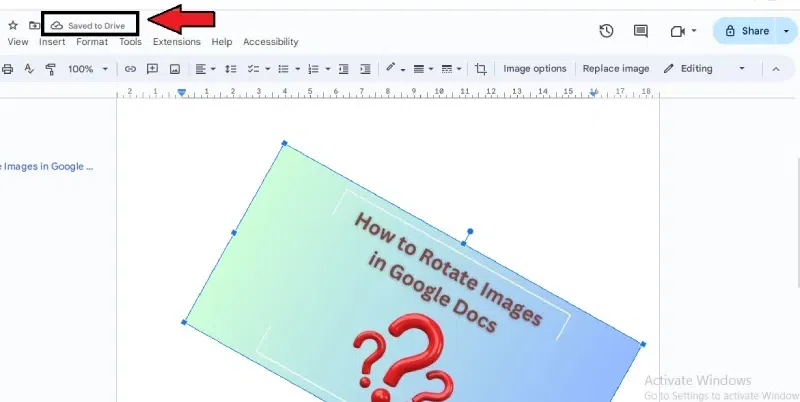Increase the indent

(365, 69)
